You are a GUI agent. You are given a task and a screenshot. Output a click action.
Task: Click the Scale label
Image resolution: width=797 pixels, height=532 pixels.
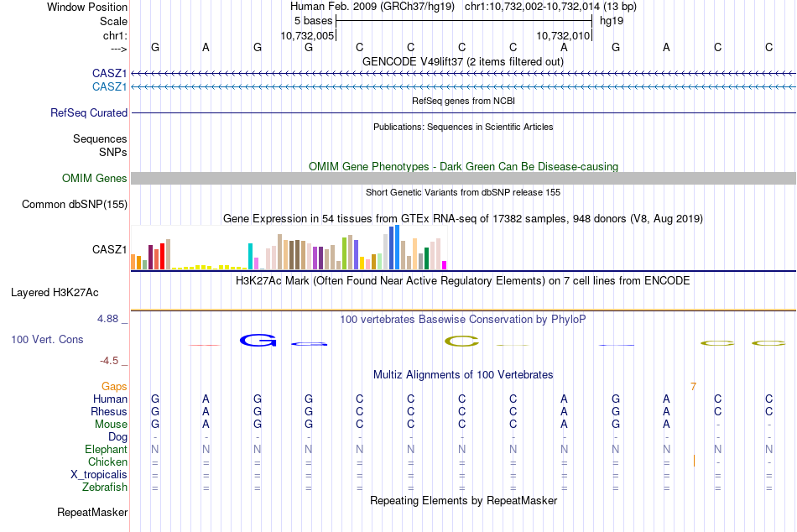pos(113,21)
